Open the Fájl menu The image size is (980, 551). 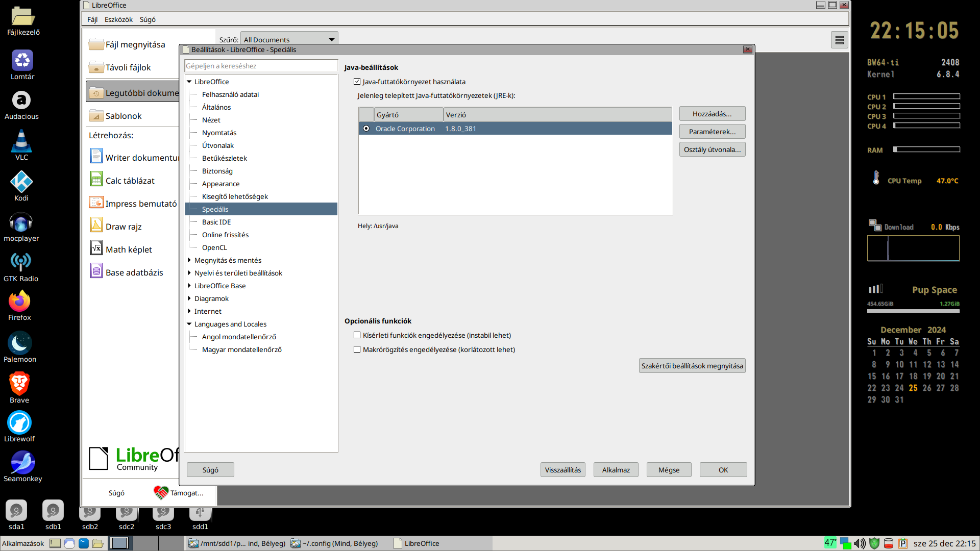(x=92, y=19)
